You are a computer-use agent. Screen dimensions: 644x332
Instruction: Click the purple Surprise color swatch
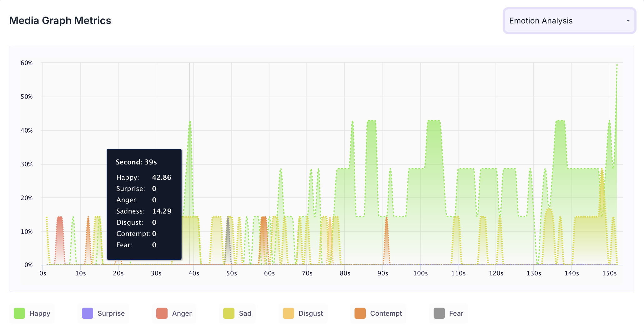point(88,313)
